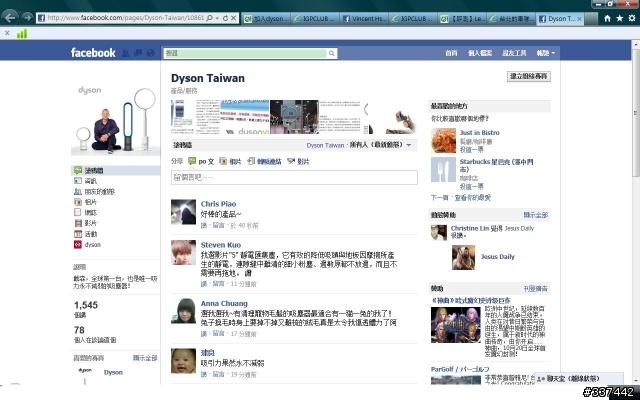Screen dimensions: 640x400
Task: Click the browser address bar URL
Action: pyautogui.click(x=125, y=18)
